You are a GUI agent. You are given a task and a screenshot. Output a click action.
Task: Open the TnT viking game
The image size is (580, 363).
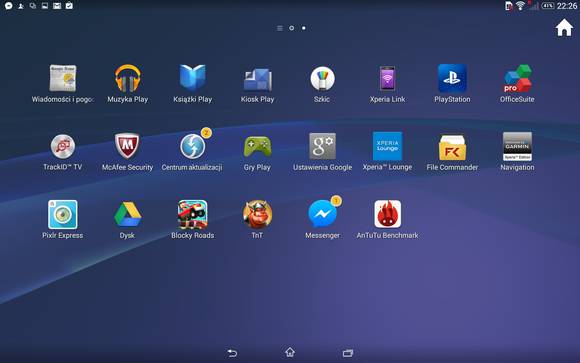tap(257, 214)
